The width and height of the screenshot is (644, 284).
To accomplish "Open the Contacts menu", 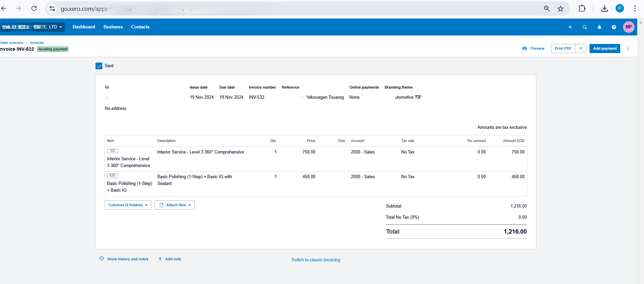I will pyautogui.click(x=140, y=27).
